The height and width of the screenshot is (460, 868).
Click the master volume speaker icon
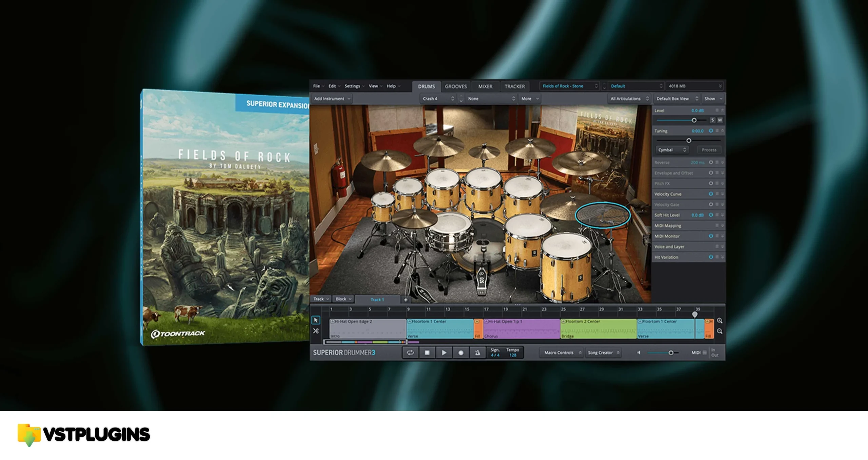coord(639,353)
